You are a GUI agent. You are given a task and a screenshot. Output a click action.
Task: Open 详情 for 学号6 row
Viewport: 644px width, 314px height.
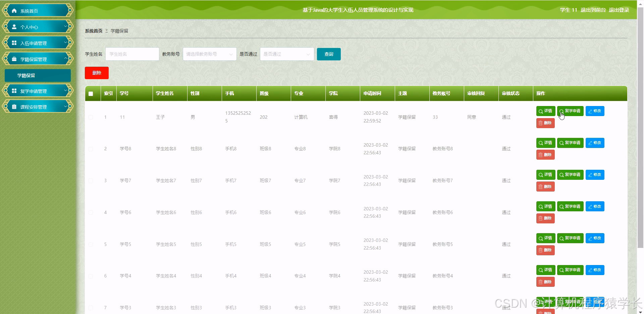[x=546, y=206]
